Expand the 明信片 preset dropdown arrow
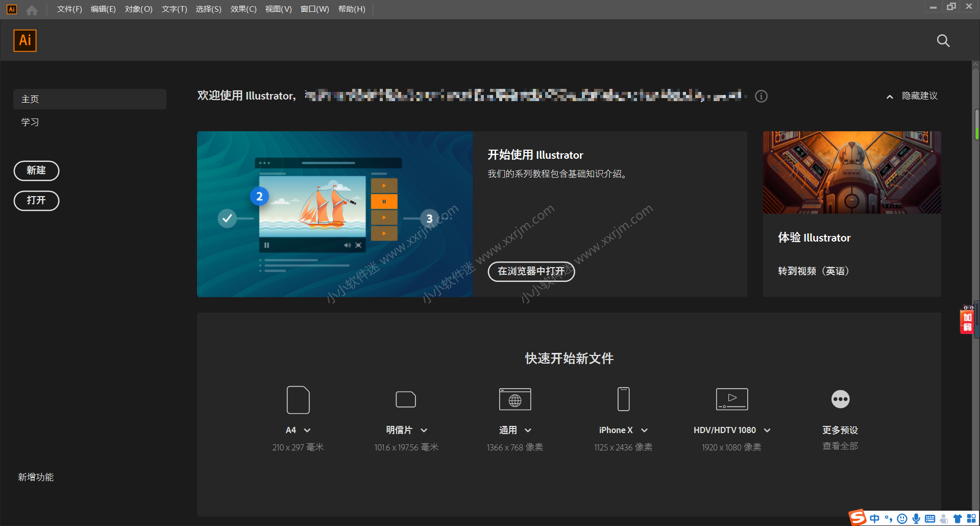980x526 pixels. click(x=424, y=431)
